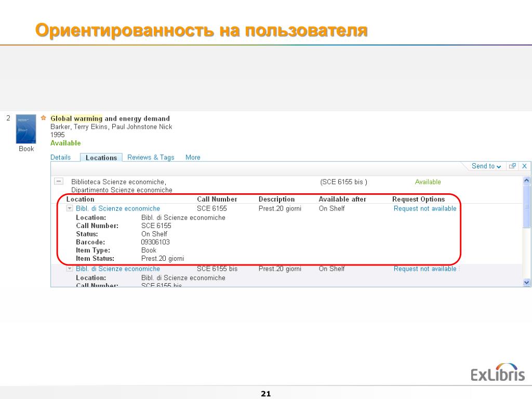
Task: Open the More tab
Action: [x=193, y=157]
